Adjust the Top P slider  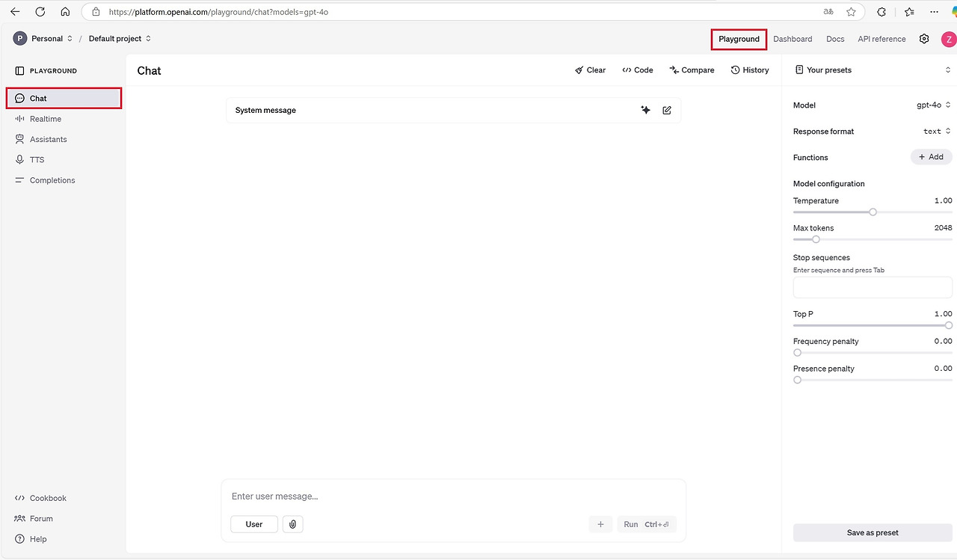pyautogui.click(x=873, y=325)
